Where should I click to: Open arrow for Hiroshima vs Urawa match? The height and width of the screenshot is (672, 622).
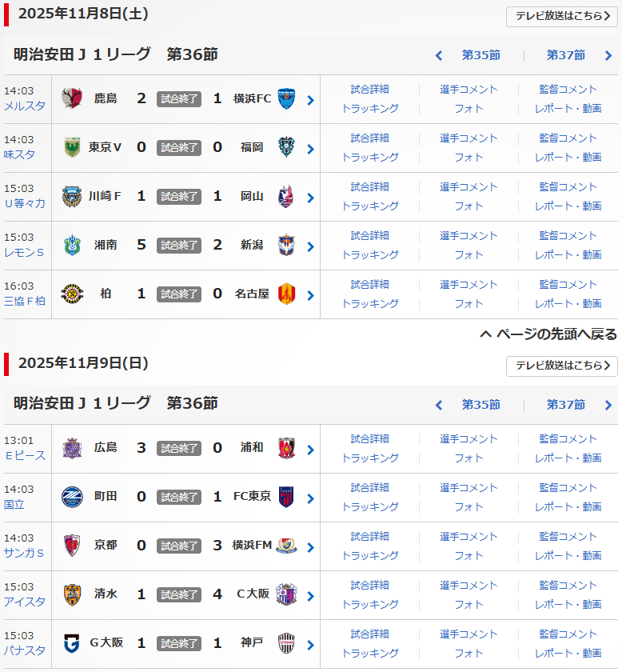(310, 450)
